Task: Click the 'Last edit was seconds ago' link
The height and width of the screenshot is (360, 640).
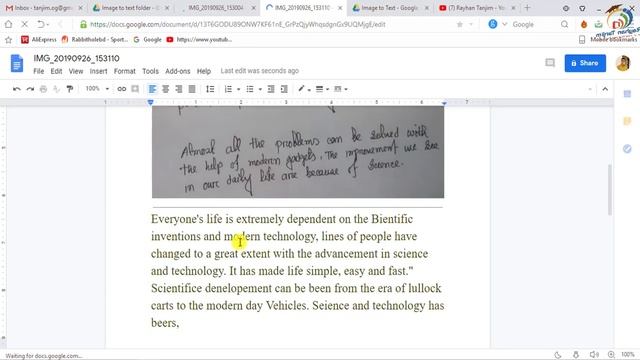Action: click(x=260, y=71)
